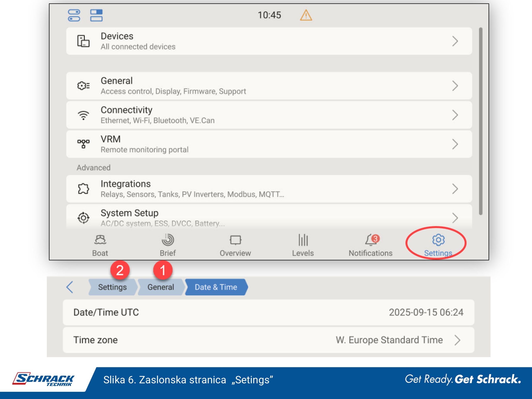Viewport: 532px width, 399px height.
Task: Open the Brief gauge icon
Action: click(x=168, y=240)
